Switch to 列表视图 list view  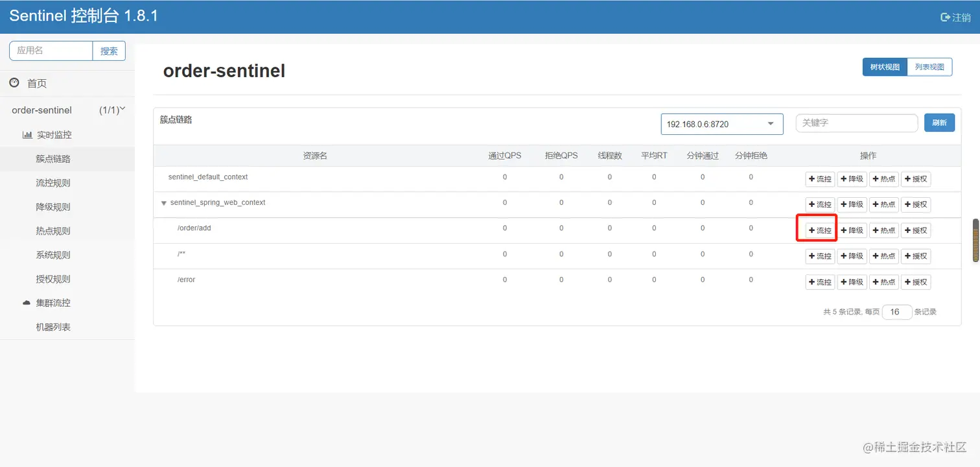tap(929, 67)
